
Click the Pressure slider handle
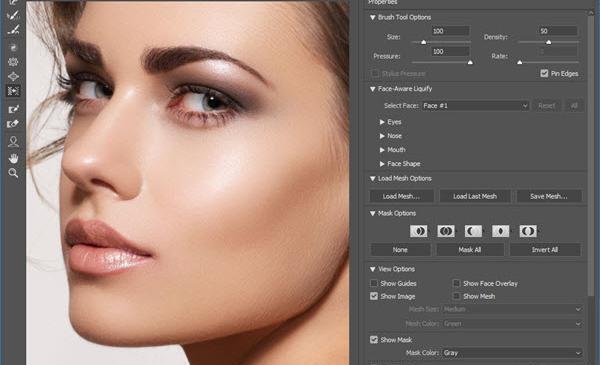coord(470,62)
